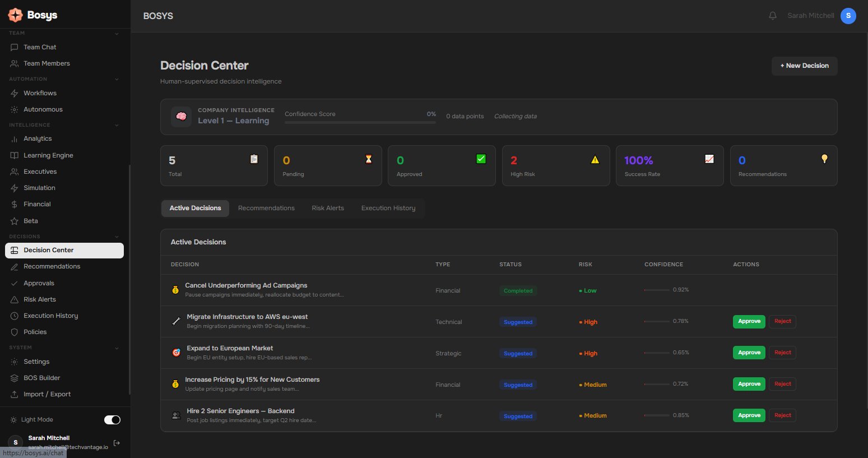The image size is (868, 458).
Task: Switch to the Recommendations tab
Action: pos(266,208)
